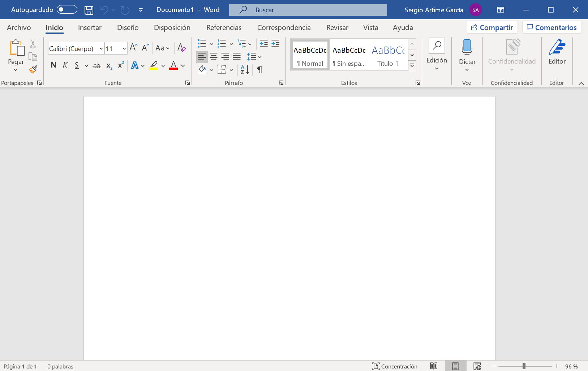Show paragraph marks with the pilcrow icon
588x371 pixels.
click(x=260, y=69)
